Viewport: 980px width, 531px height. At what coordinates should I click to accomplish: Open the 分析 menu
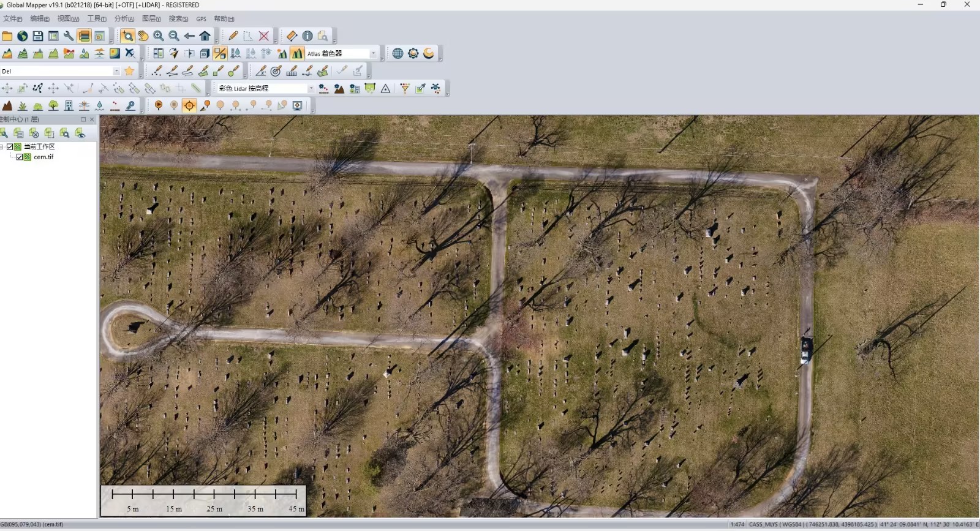pos(124,19)
